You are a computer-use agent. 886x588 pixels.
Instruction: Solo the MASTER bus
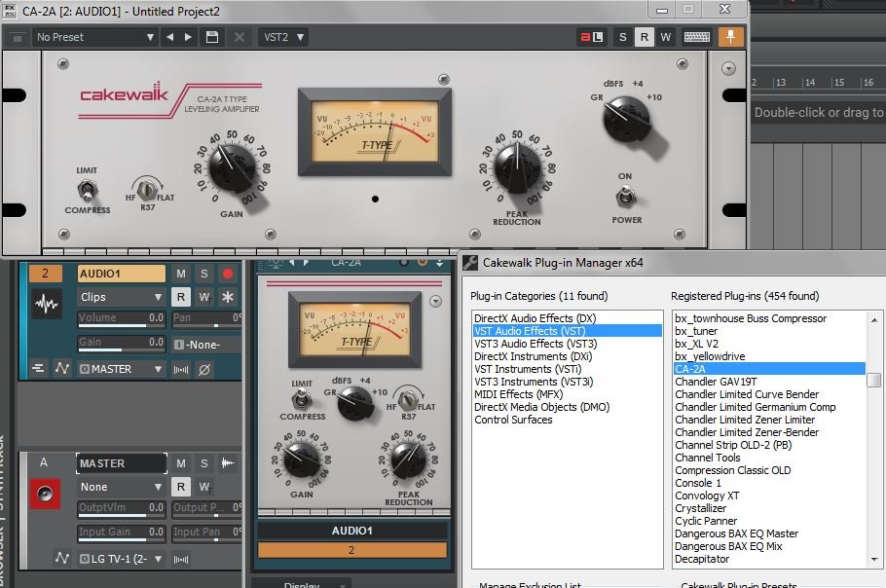click(x=204, y=463)
